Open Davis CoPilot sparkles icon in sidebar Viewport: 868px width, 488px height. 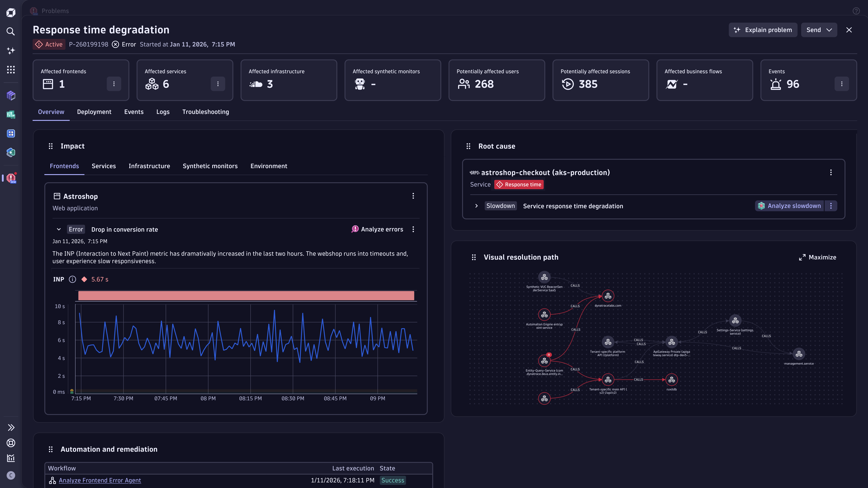(11, 51)
